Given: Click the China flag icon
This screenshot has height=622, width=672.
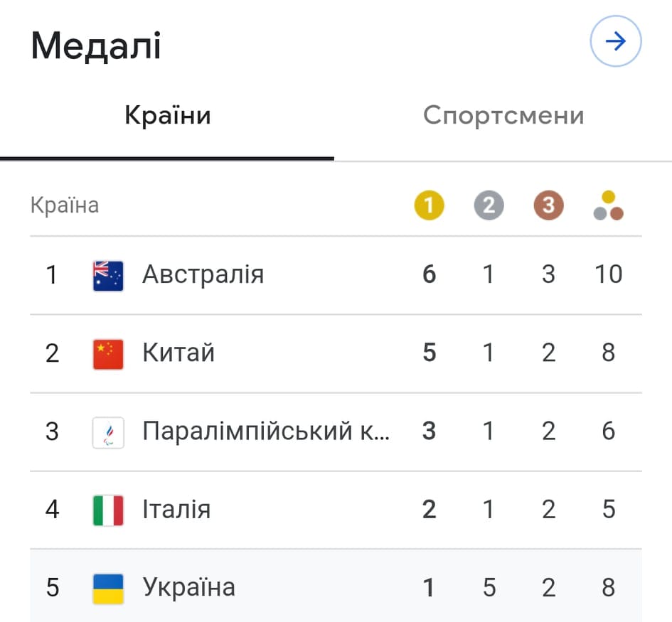Looking at the screenshot, I should [x=108, y=353].
